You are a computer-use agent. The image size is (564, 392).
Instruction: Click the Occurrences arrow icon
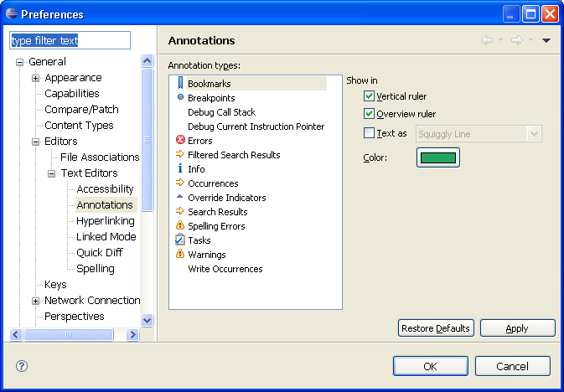pyautogui.click(x=180, y=183)
